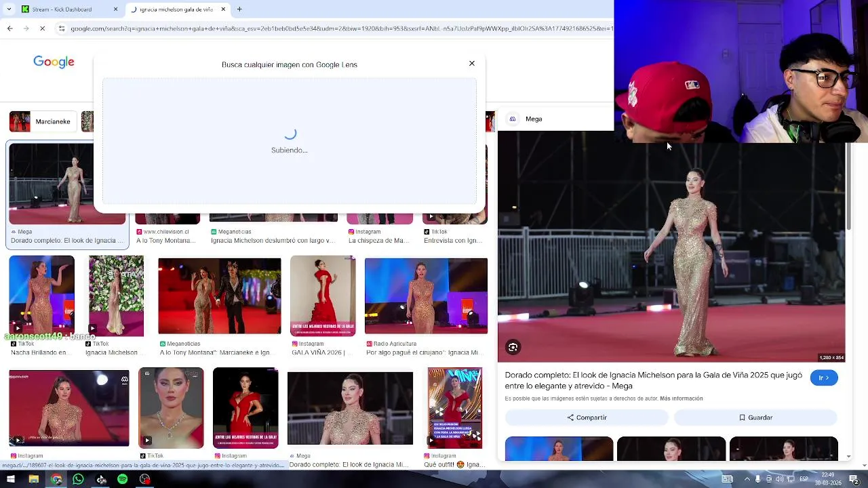868x488 pixels.
Task: Go back to previous page
Action: 9,28
